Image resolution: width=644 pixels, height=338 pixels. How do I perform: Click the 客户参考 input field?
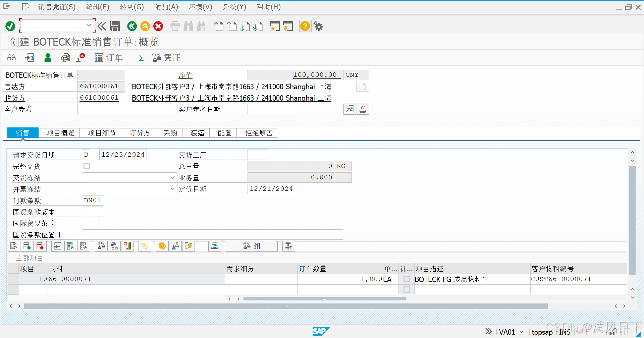coord(127,109)
